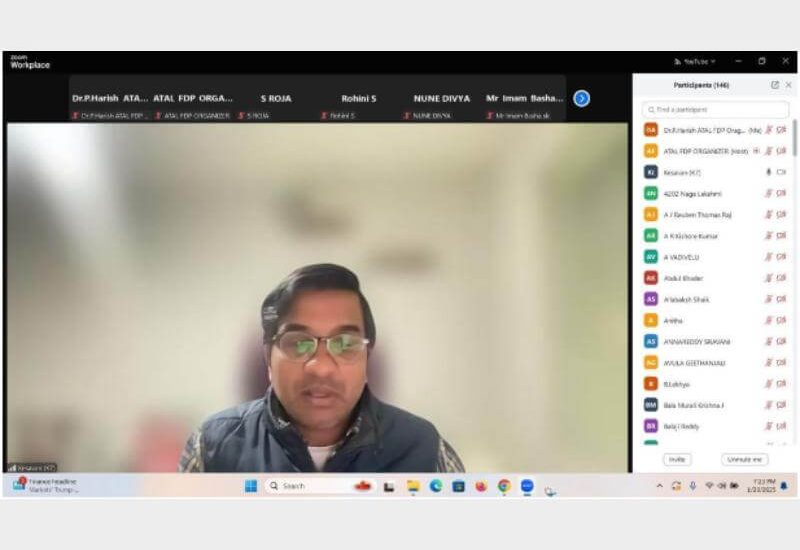Image resolution: width=800 pixels, height=550 pixels.
Task: Click the microphone icon for Kesavan (KT)
Action: tap(769, 172)
